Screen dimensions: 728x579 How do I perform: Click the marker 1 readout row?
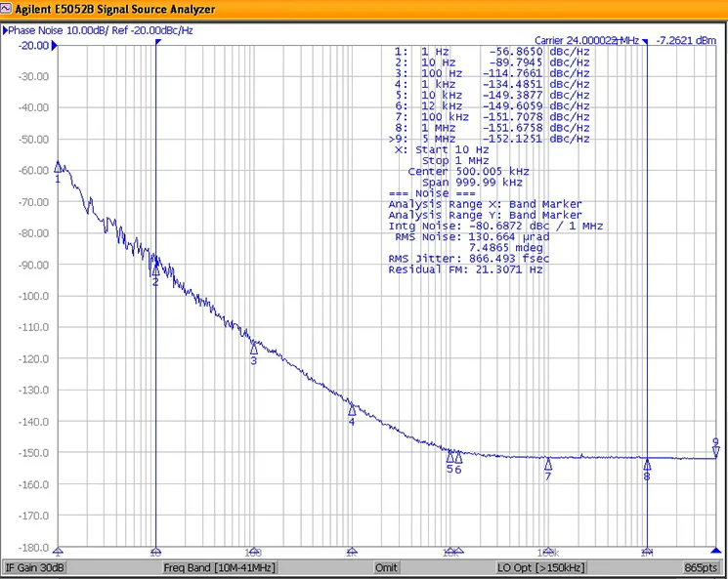[492, 52]
